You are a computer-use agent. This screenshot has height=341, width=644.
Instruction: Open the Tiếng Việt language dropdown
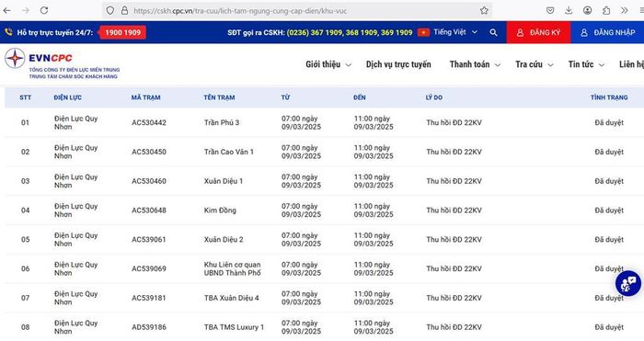point(448,32)
